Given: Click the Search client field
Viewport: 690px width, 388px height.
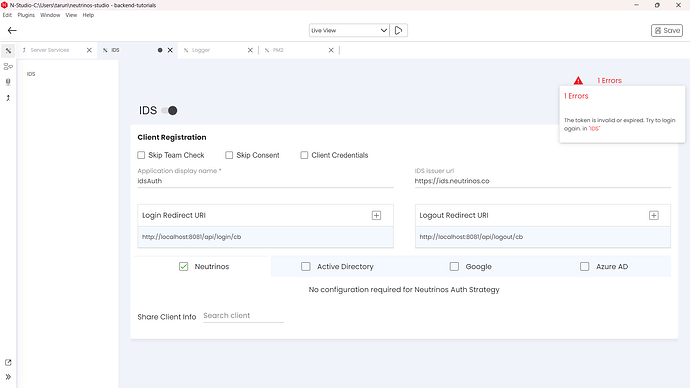Looking at the screenshot, I should point(243,316).
